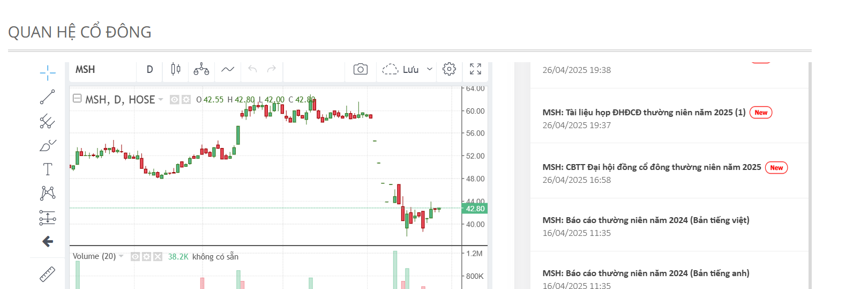
Task: Switch the chart to fullscreen mode
Action: (475, 69)
